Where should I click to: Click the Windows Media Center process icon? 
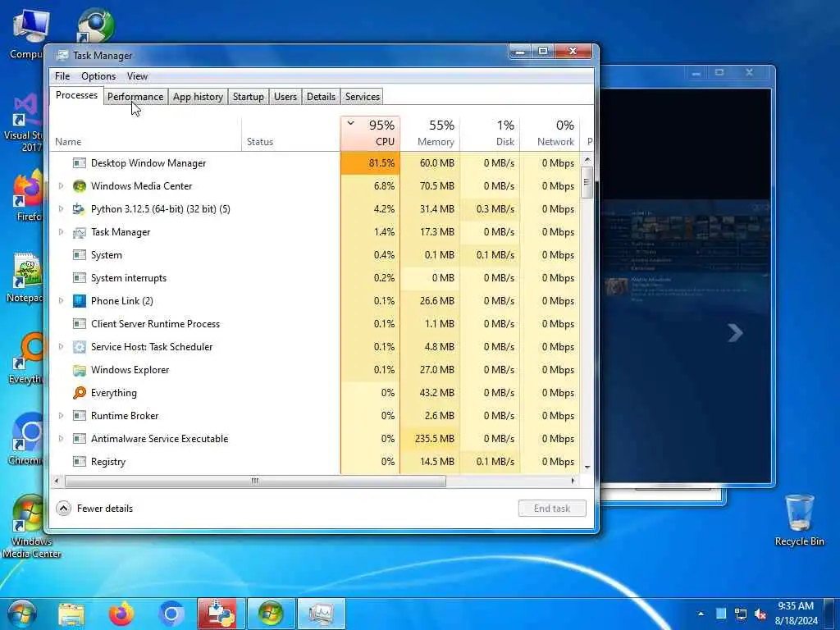[x=80, y=186]
